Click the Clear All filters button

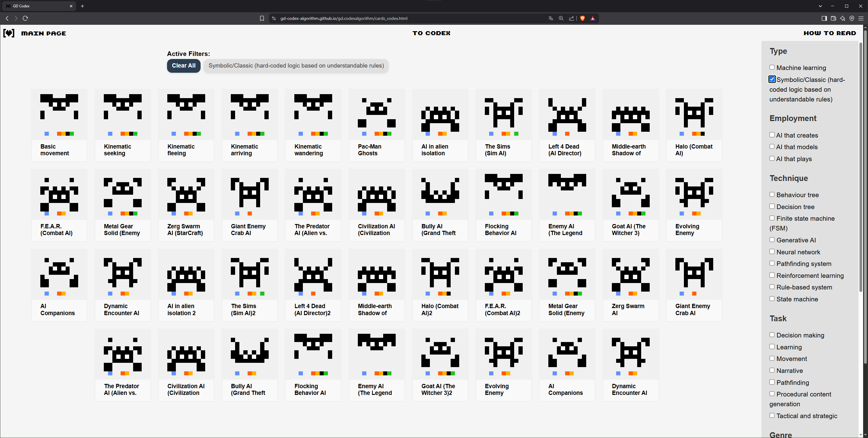pos(183,66)
